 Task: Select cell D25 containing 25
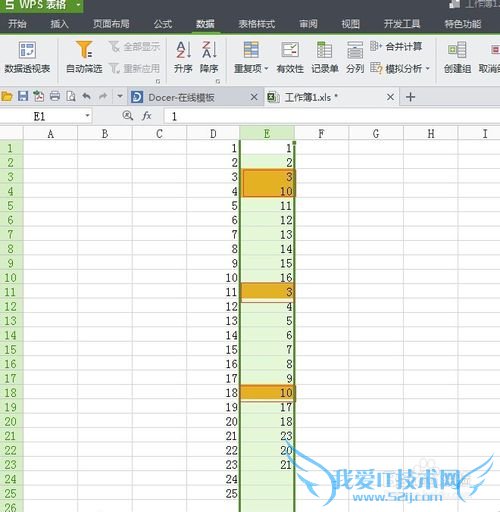[x=213, y=493]
